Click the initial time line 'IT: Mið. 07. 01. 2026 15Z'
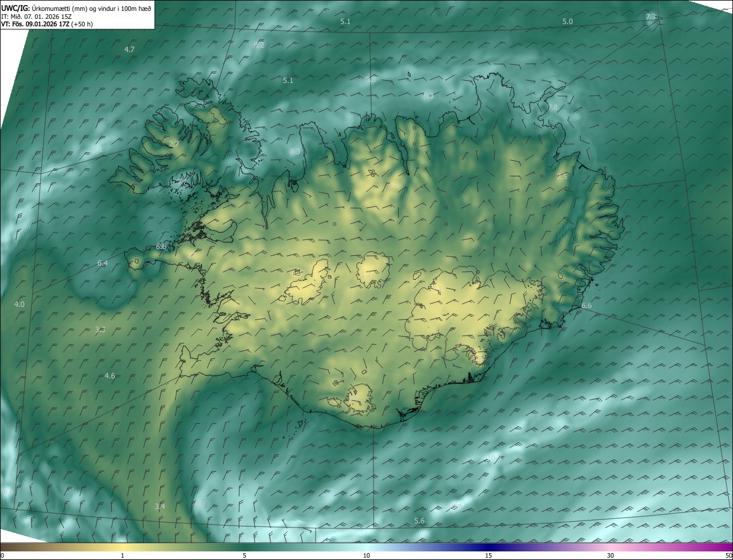Viewport: 733px width, 560px height. [x=36, y=16]
